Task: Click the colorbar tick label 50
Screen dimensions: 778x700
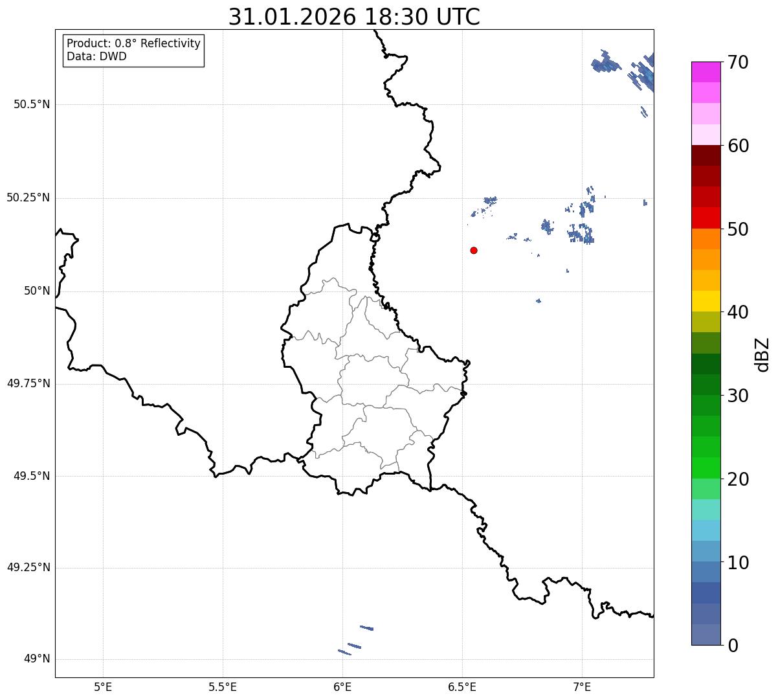Action: (738, 229)
